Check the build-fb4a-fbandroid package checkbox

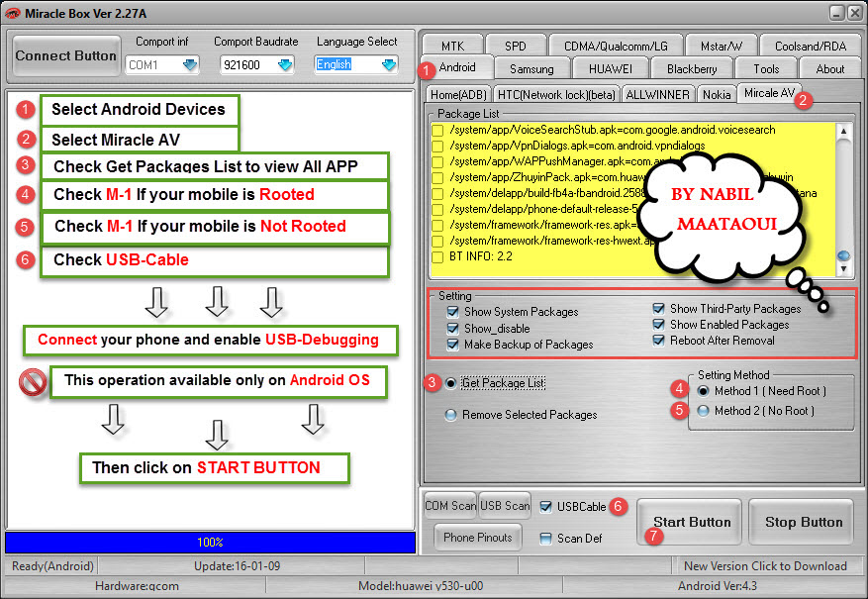pos(437,194)
